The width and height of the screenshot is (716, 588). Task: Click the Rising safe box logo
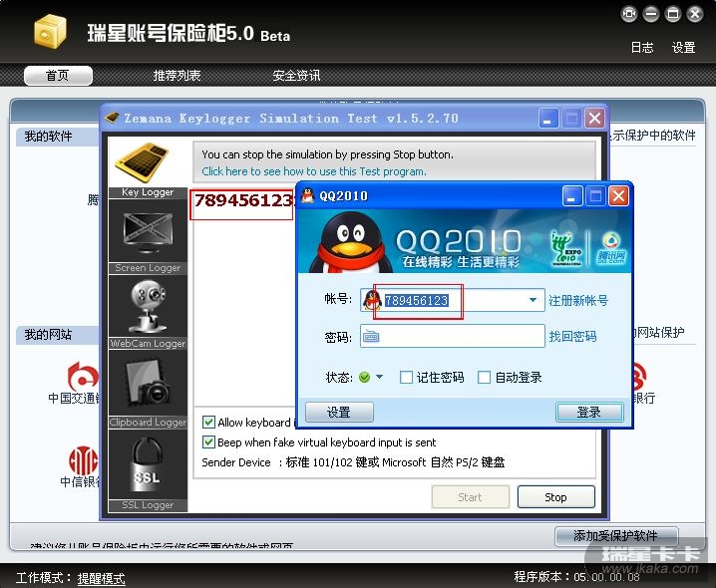[50, 31]
